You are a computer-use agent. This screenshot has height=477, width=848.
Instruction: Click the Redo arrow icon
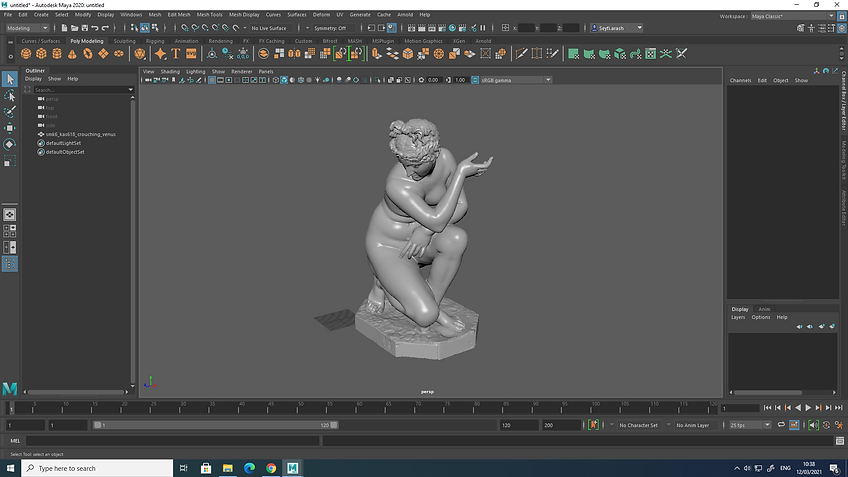point(105,28)
